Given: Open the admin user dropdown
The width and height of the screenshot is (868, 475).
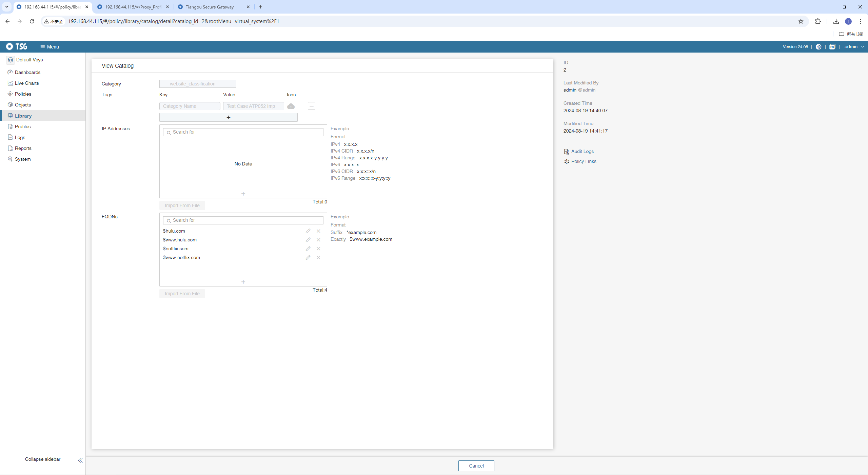Looking at the screenshot, I should 854,47.
